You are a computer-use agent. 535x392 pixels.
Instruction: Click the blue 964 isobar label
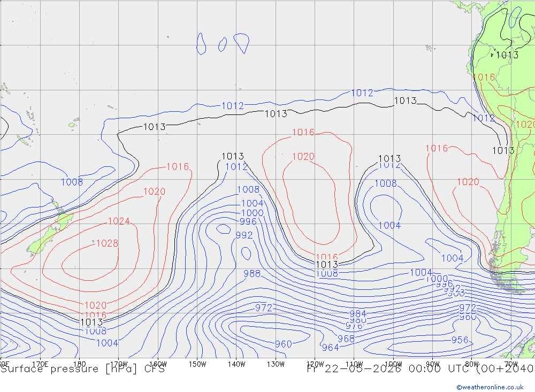pos(330,347)
